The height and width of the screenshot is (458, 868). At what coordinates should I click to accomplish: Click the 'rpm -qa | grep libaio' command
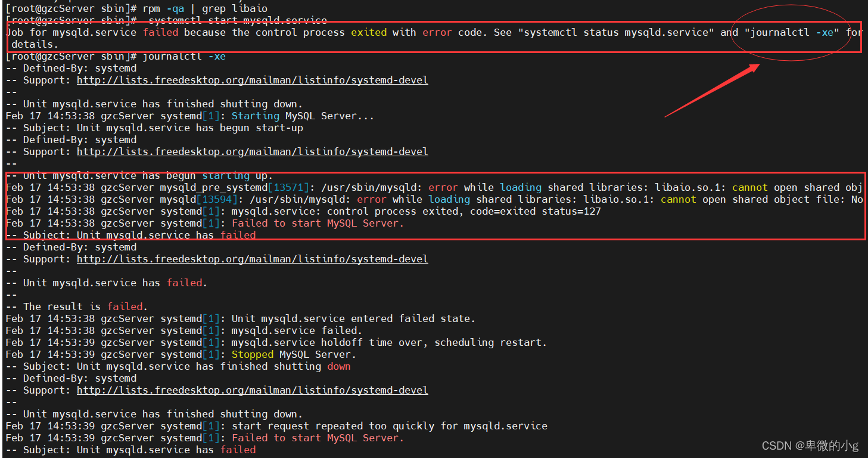205,8
